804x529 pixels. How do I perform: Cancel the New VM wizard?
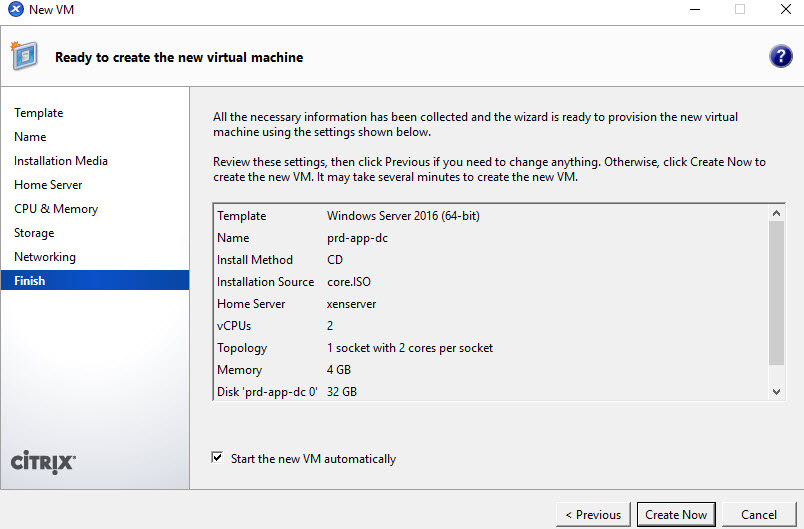[x=758, y=514]
